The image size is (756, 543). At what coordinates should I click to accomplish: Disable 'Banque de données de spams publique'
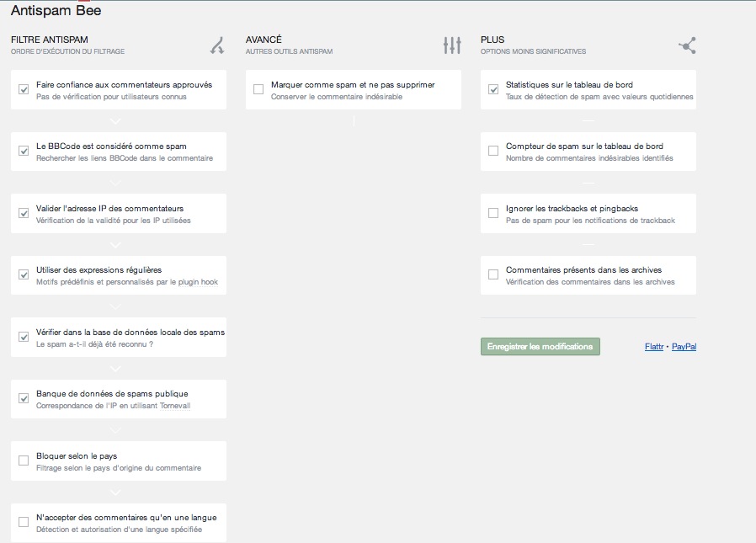pyautogui.click(x=24, y=398)
